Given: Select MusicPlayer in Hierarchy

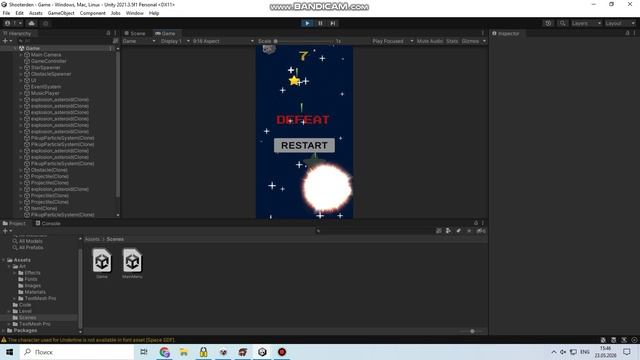Looking at the screenshot, I should [x=45, y=93].
